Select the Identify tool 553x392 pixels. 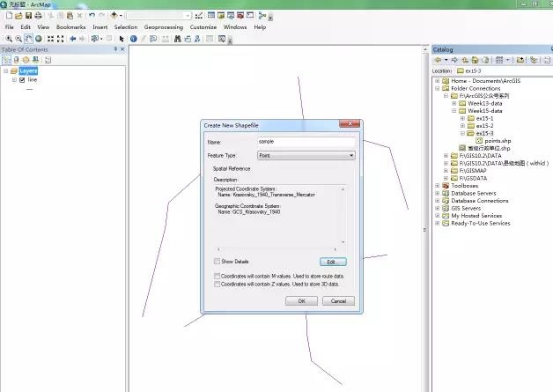coord(134,39)
